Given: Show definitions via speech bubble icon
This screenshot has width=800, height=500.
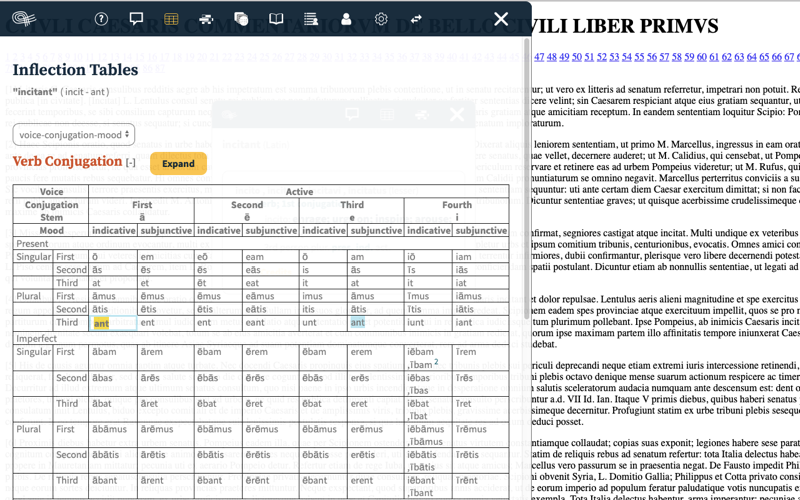Looking at the screenshot, I should click(x=136, y=19).
